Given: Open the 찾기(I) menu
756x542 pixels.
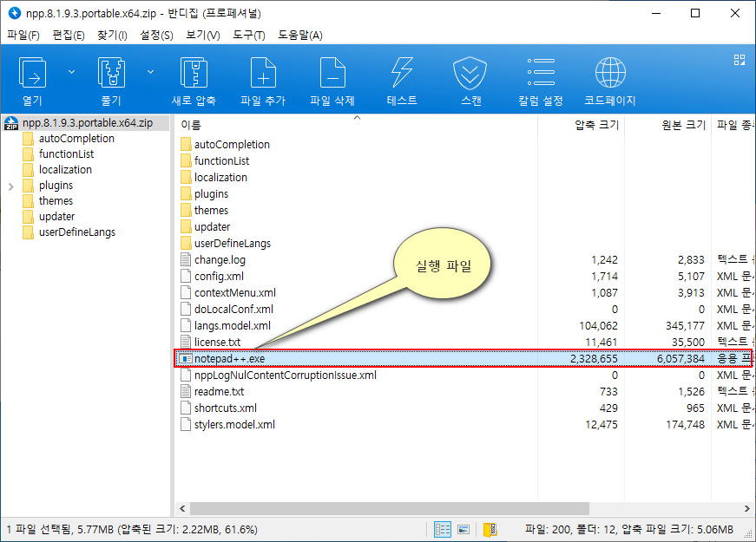Looking at the screenshot, I should tap(112, 36).
